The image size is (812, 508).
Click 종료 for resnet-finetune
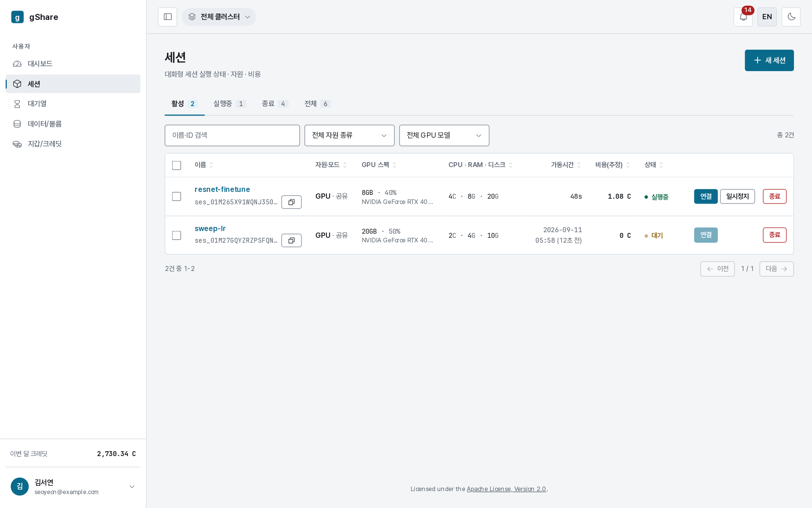(x=774, y=196)
